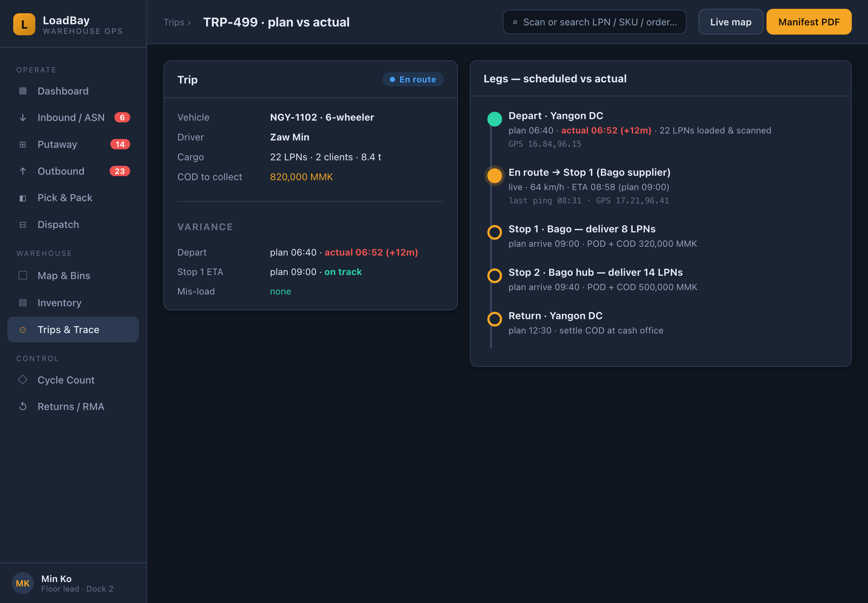
Task: Click variance text actual 06:52 (+12m)
Action: pos(371,252)
